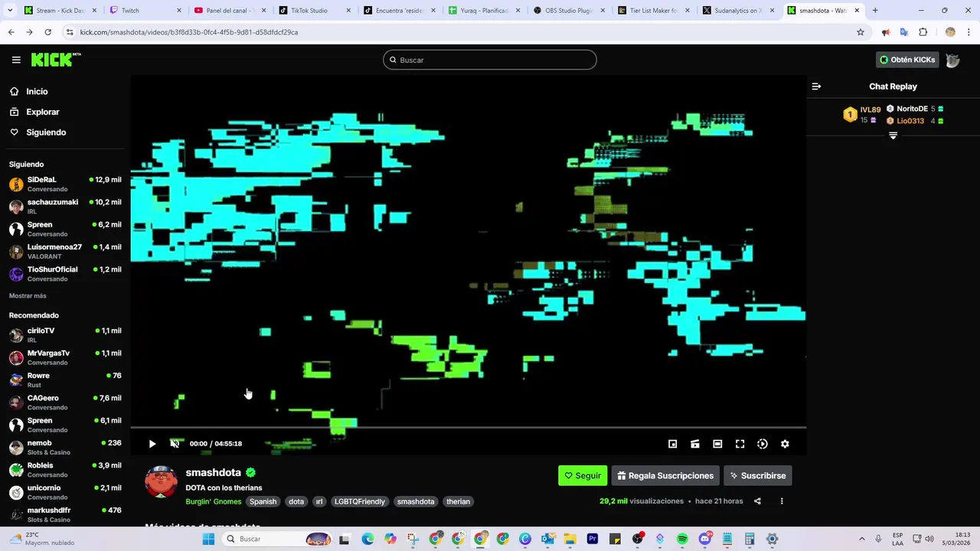Open more options three-dot menu
Image resolution: width=980 pixels, height=551 pixels.
(x=782, y=501)
